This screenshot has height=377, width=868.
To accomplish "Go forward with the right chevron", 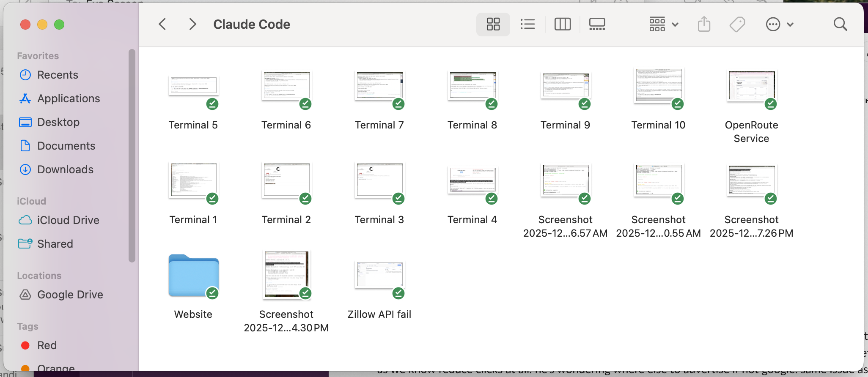I will [x=192, y=25].
